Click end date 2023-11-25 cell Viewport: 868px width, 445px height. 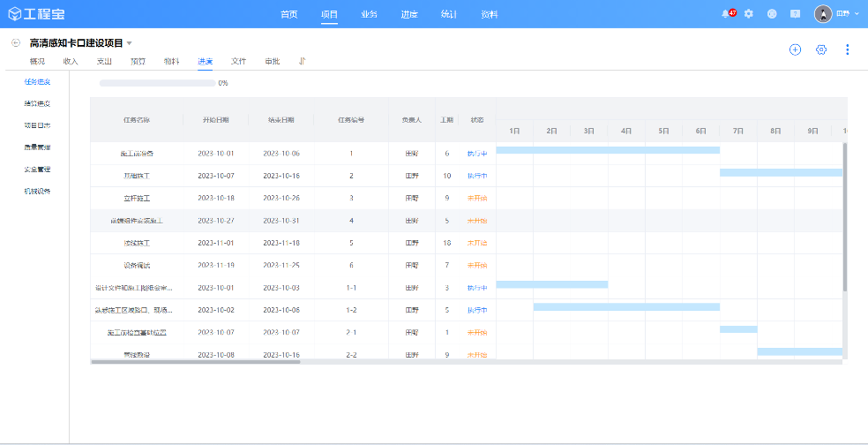click(281, 265)
